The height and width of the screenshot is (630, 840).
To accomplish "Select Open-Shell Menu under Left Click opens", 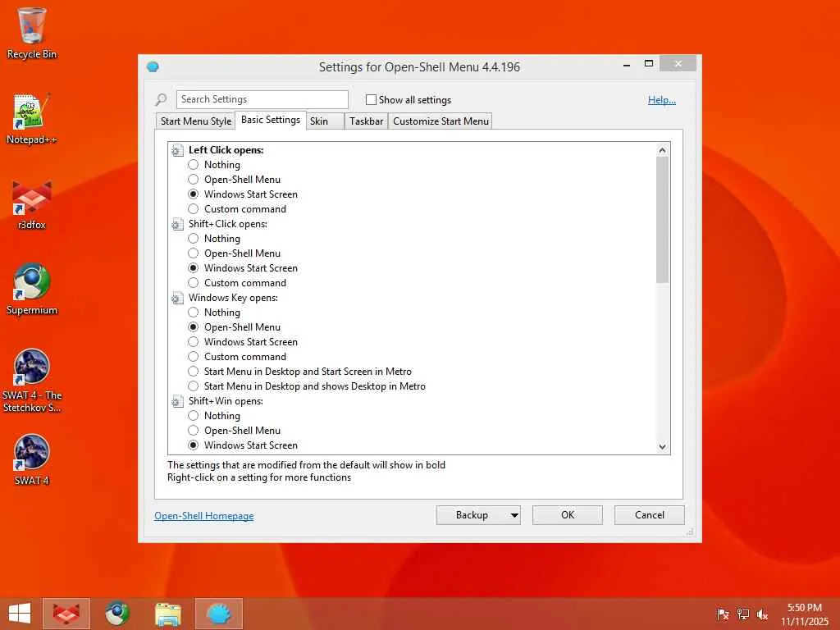I will (194, 180).
